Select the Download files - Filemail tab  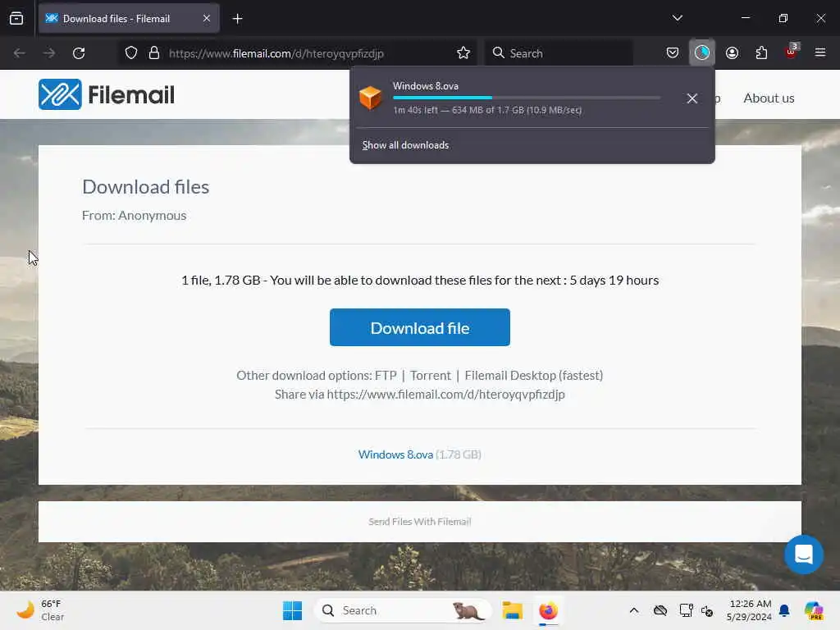(129, 19)
